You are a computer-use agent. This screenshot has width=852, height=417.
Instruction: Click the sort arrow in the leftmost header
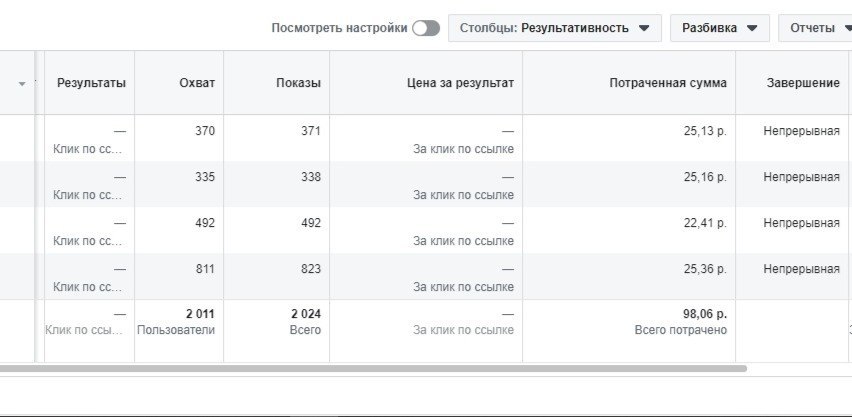(x=22, y=84)
